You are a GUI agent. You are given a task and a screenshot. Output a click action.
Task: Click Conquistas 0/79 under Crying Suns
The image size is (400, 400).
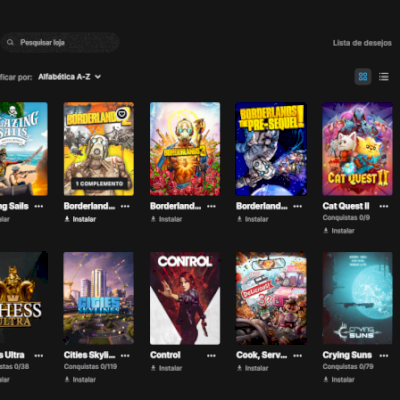[348, 367]
